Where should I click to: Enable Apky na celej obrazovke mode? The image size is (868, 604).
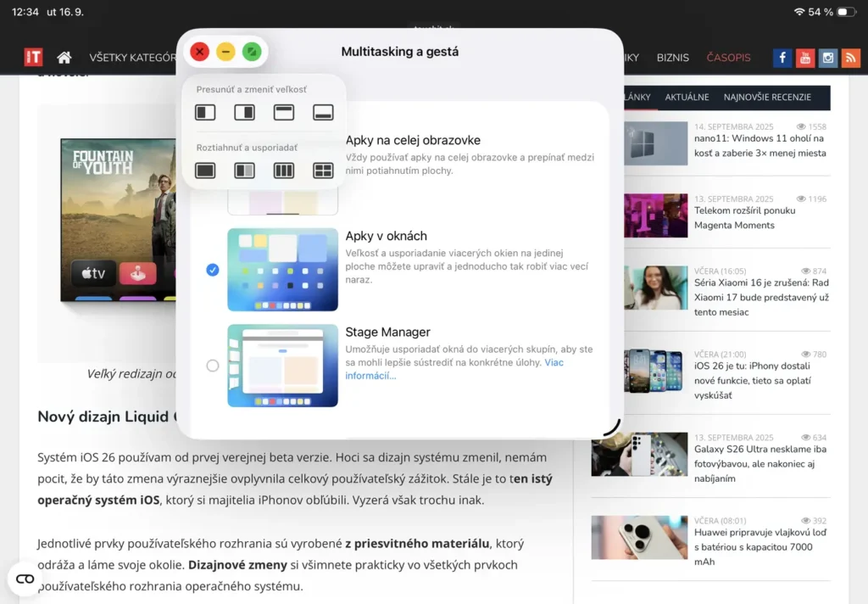[413, 140]
